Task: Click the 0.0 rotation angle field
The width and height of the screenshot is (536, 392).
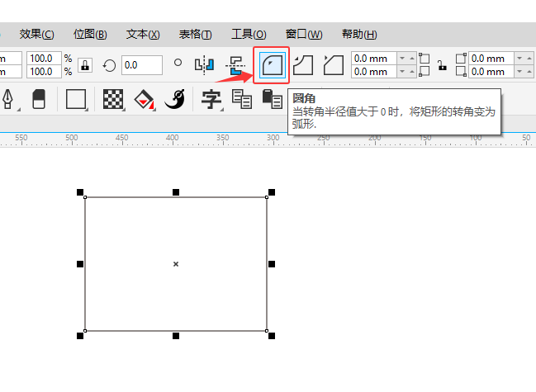Action: click(142, 65)
